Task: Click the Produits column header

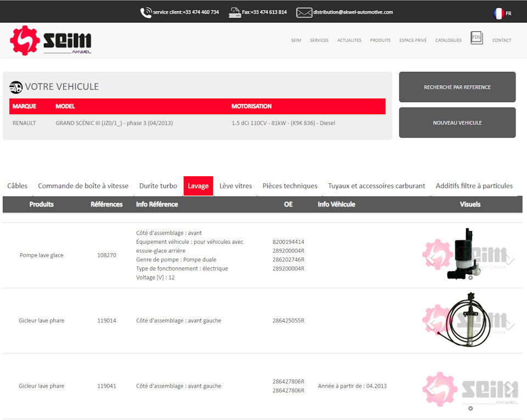Action: point(41,204)
